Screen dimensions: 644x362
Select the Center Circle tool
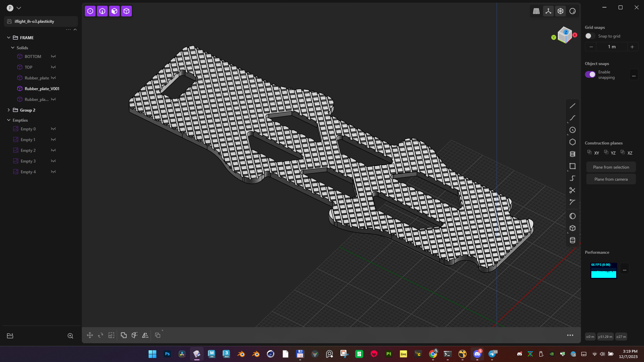coord(573,130)
